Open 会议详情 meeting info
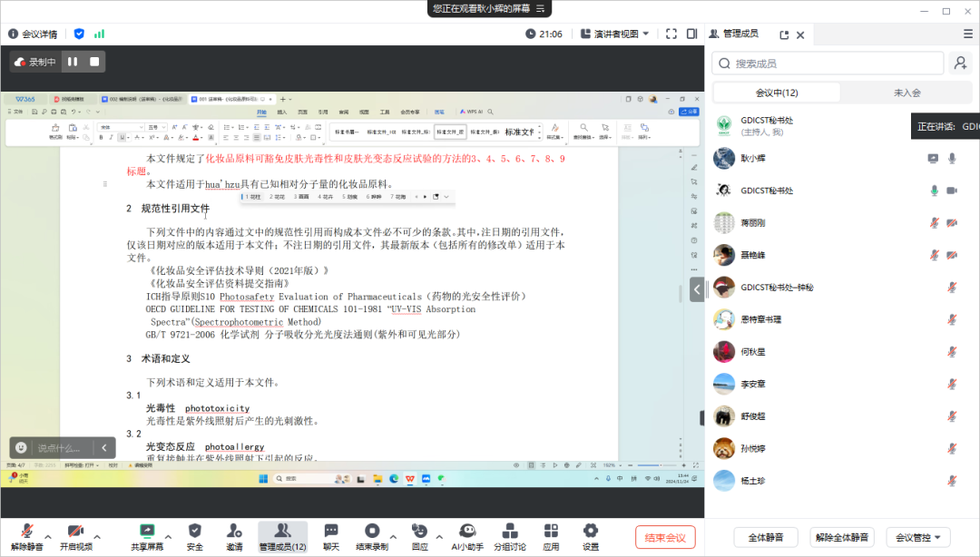980x557 pixels. [34, 34]
